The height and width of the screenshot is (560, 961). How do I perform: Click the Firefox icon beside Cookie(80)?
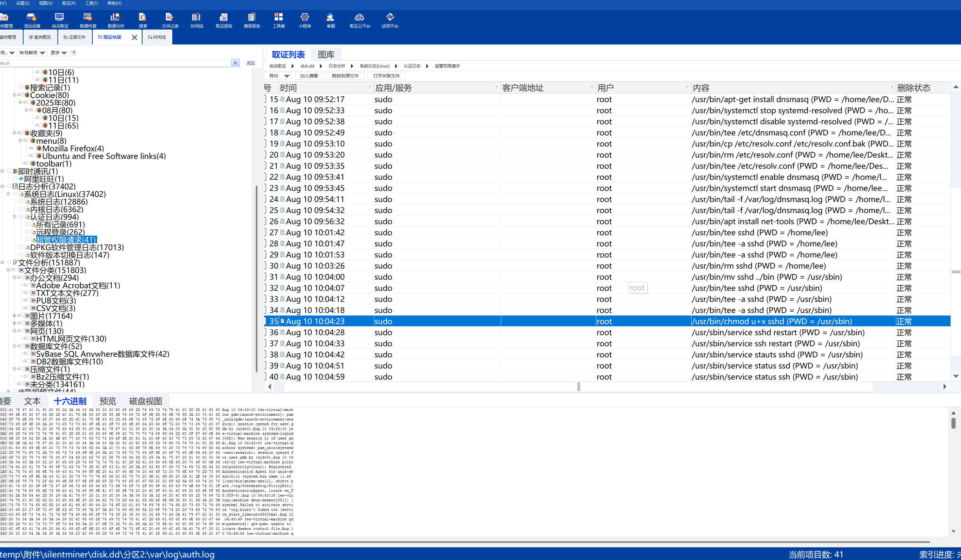coord(27,95)
